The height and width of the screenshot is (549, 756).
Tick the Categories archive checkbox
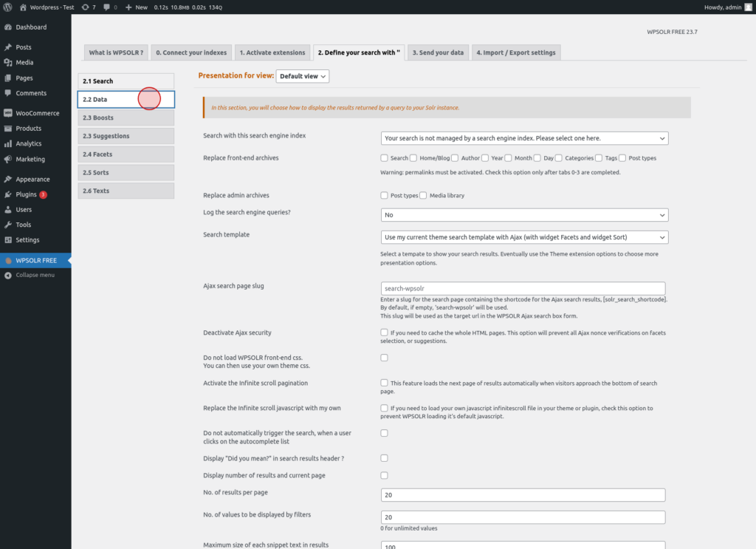click(x=559, y=157)
